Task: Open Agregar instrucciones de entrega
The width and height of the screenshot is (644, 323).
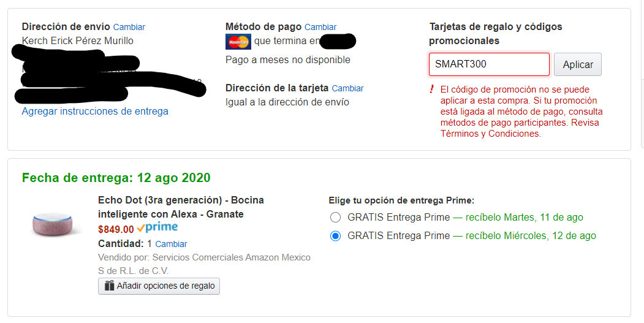Action: click(95, 112)
